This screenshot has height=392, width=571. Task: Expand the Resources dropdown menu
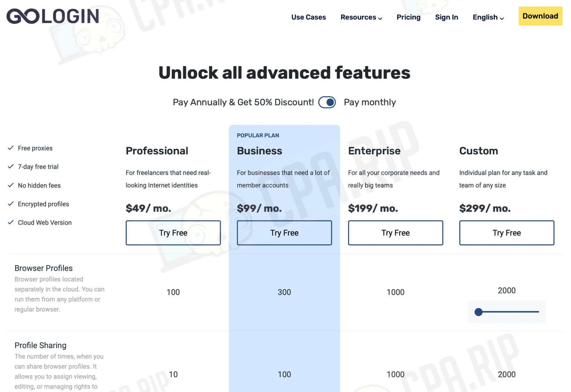pos(361,17)
